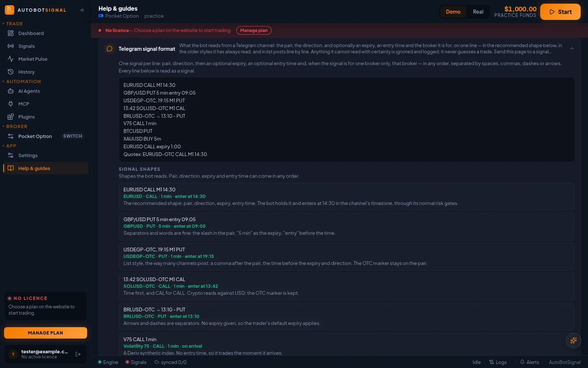The width and height of the screenshot is (588, 368).
Task: Open Logs from the status bar
Action: tap(498, 362)
